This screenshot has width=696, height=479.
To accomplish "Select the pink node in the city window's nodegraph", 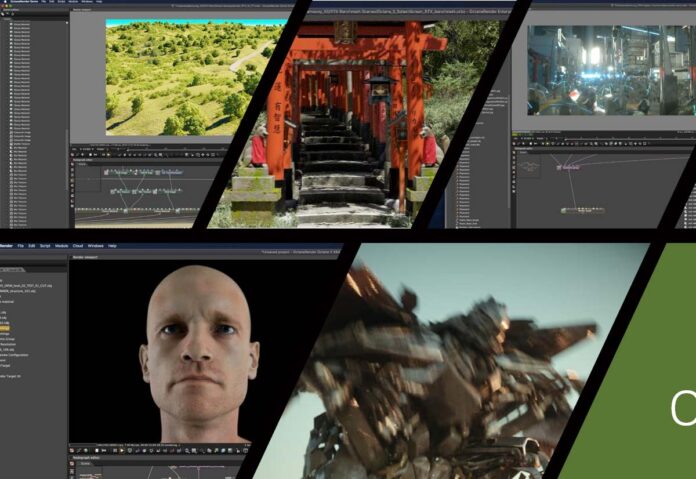I will (569, 168).
